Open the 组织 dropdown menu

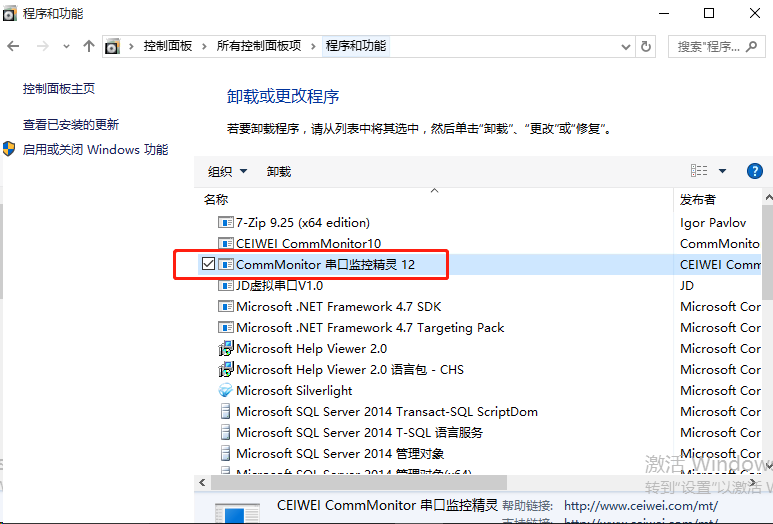[227, 172]
